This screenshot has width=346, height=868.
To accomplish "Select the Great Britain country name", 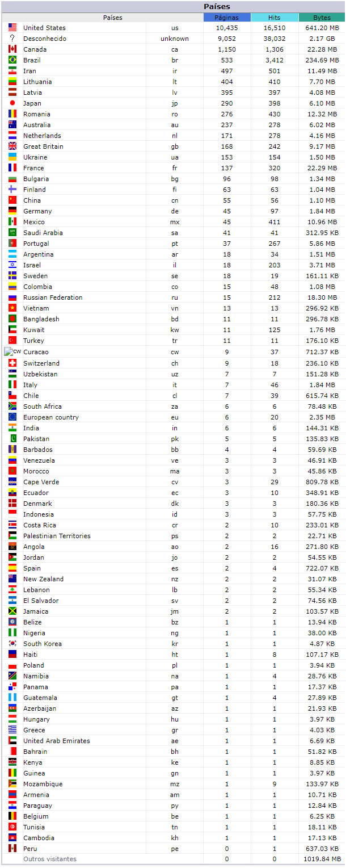I will tap(43, 146).
